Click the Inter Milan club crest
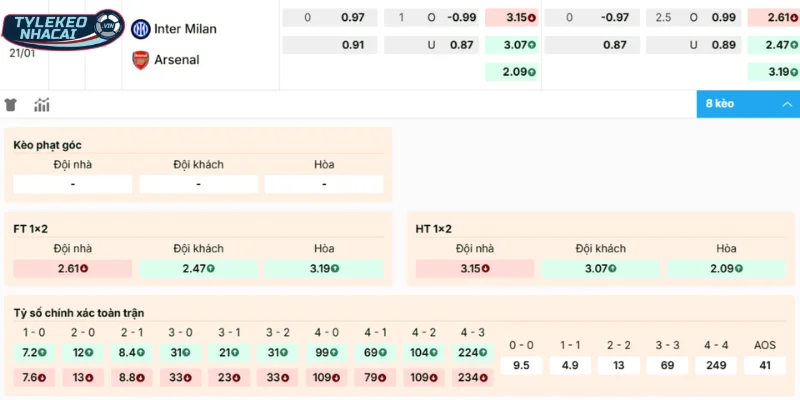800x400 pixels. coord(140,28)
